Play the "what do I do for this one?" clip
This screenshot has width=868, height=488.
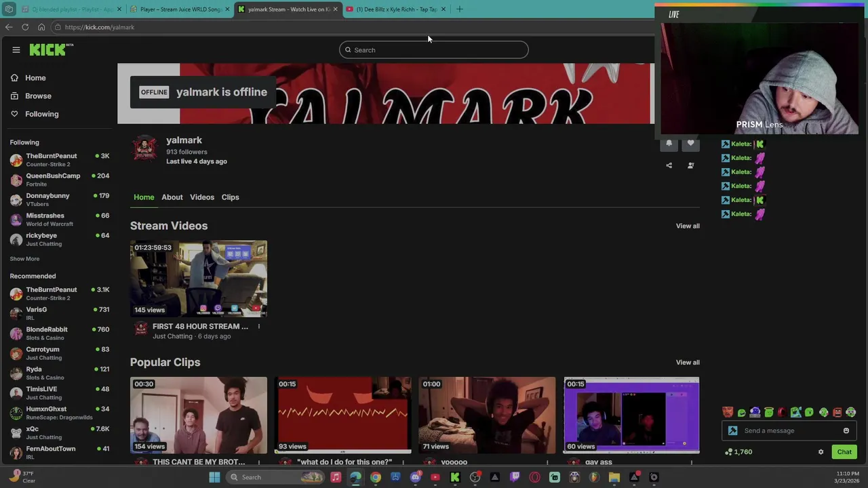[x=343, y=415]
